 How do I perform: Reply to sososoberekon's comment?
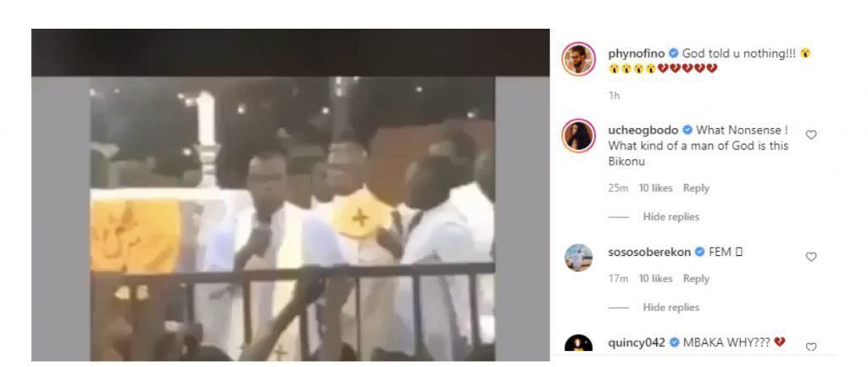click(696, 279)
